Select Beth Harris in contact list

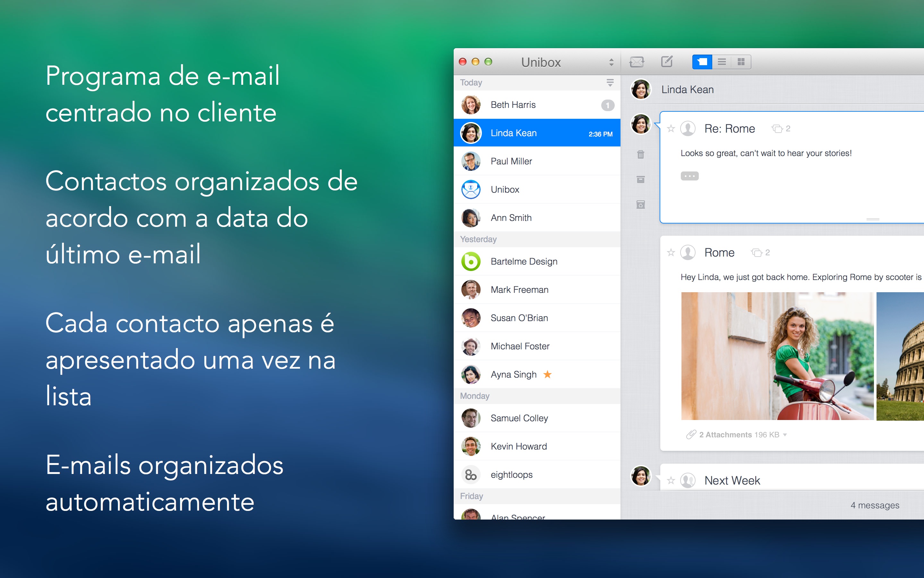click(x=537, y=105)
